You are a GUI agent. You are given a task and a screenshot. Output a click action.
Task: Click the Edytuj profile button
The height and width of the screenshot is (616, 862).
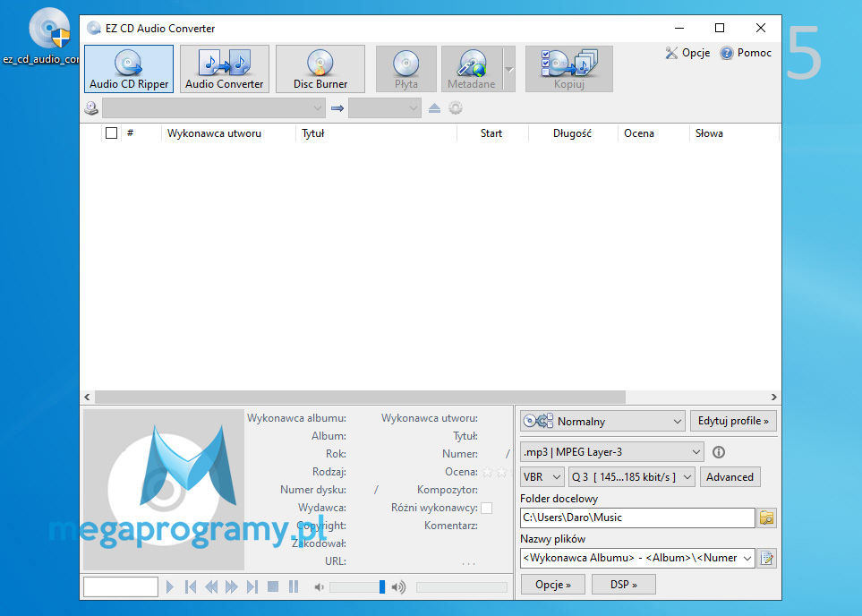[x=733, y=422]
